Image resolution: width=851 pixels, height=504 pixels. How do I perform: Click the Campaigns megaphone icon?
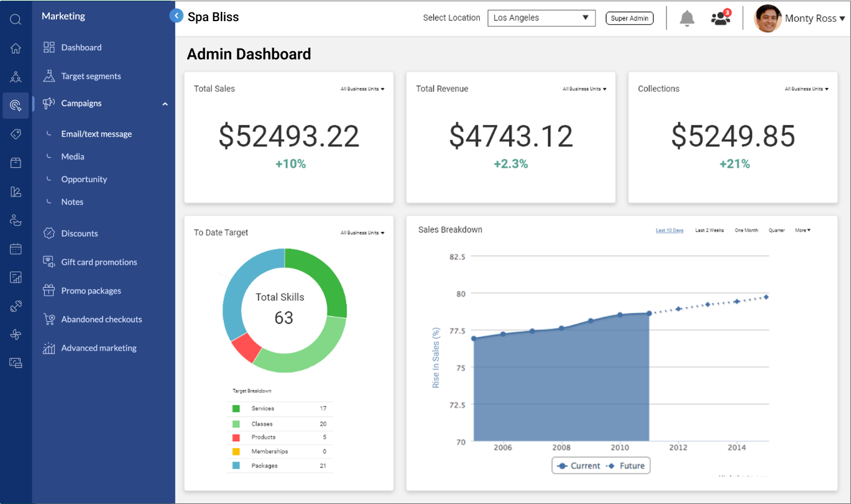click(49, 103)
